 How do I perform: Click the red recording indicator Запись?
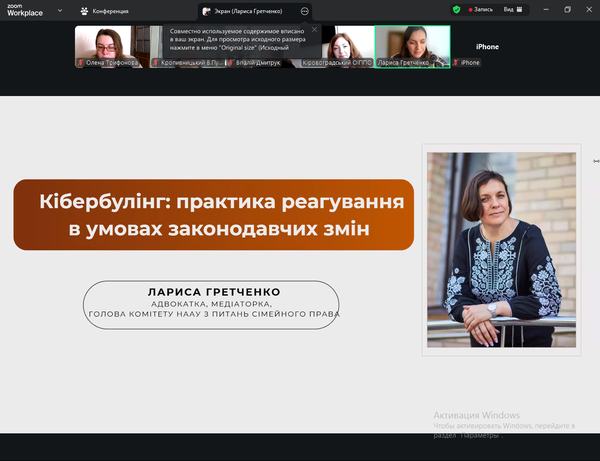479,9
